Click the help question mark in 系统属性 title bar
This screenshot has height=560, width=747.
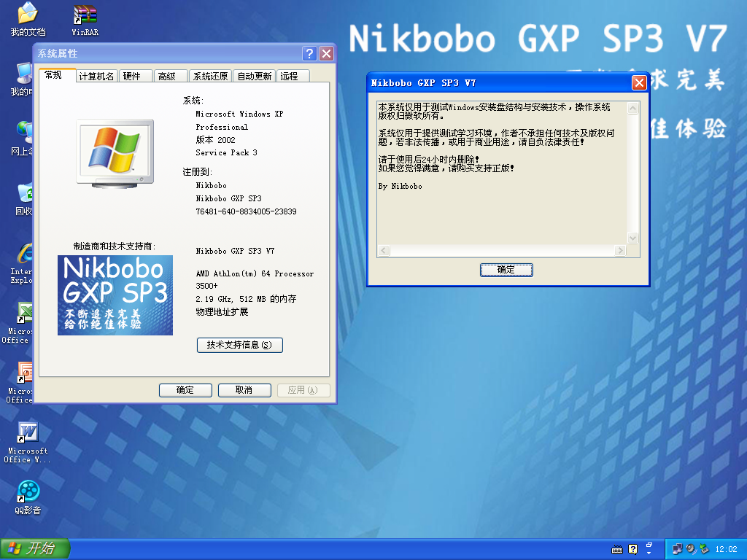click(x=309, y=53)
